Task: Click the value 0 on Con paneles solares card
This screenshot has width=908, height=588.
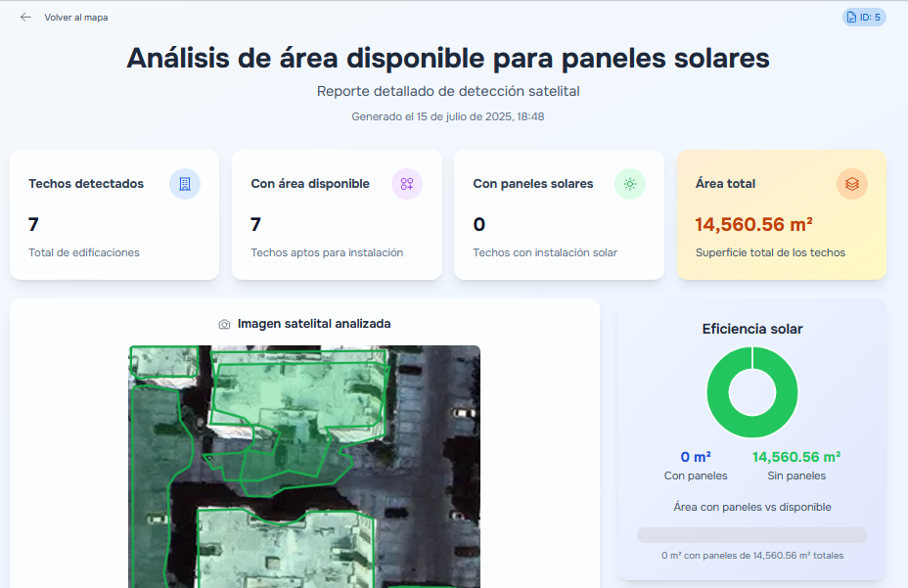Action: [478, 224]
